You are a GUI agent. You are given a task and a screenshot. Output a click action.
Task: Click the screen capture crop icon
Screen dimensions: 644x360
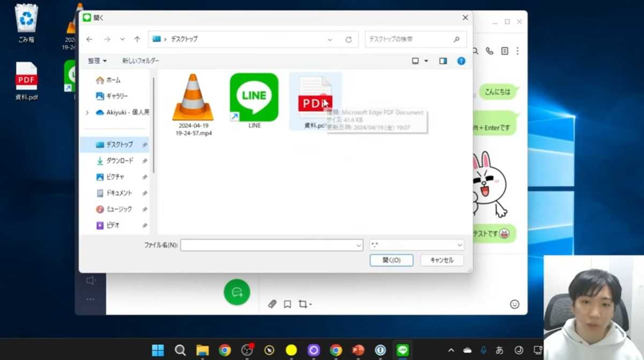pyautogui.click(x=304, y=304)
